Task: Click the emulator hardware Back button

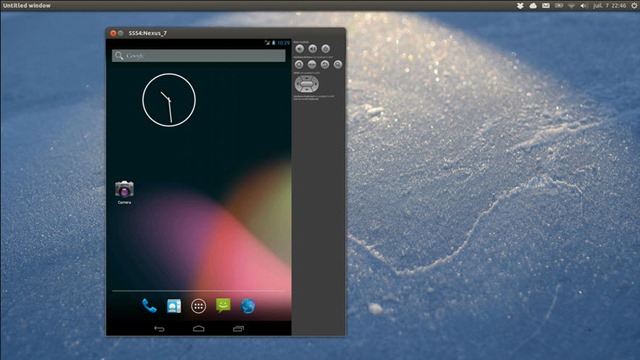Action: coord(325,64)
